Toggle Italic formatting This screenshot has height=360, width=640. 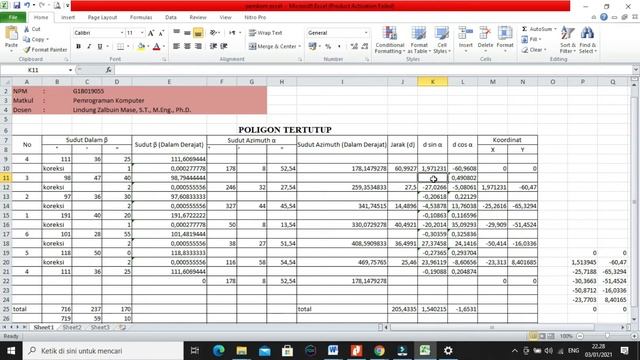click(89, 47)
